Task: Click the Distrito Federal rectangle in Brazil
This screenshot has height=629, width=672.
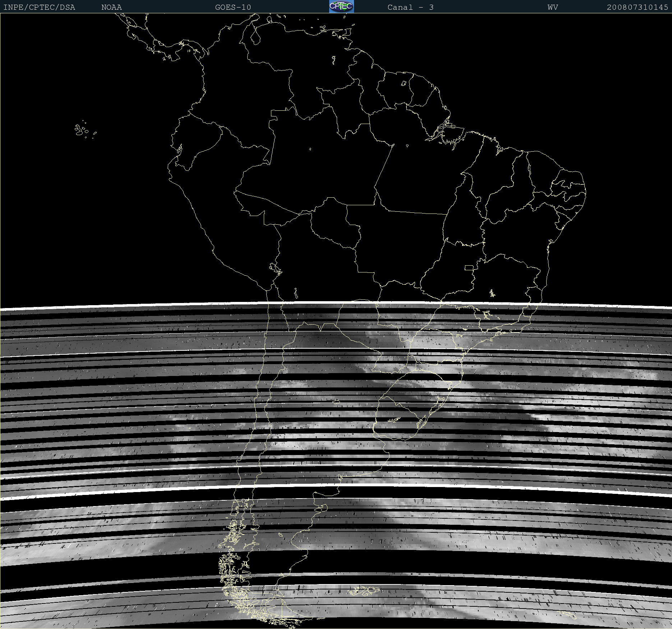Action: click(x=469, y=267)
